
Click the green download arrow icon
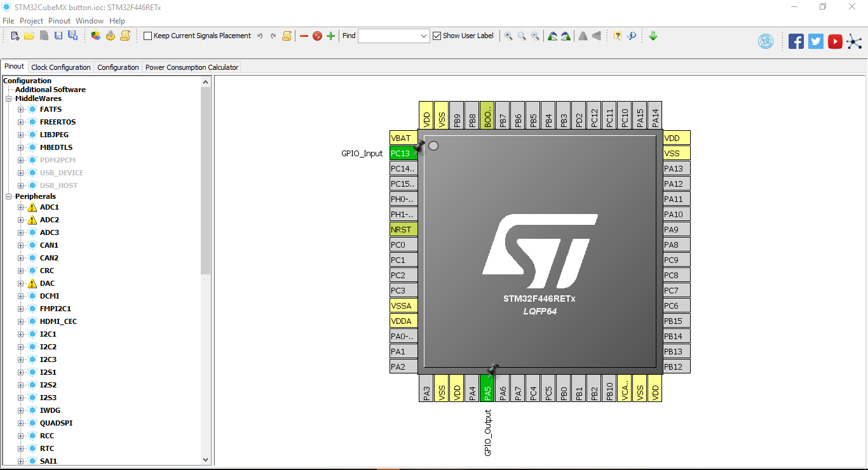(x=653, y=36)
